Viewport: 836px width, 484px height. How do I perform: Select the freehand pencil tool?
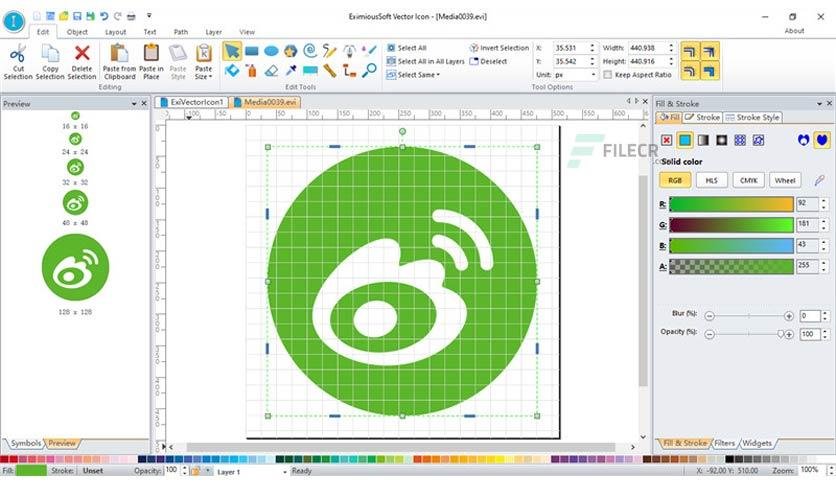click(x=329, y=51)
